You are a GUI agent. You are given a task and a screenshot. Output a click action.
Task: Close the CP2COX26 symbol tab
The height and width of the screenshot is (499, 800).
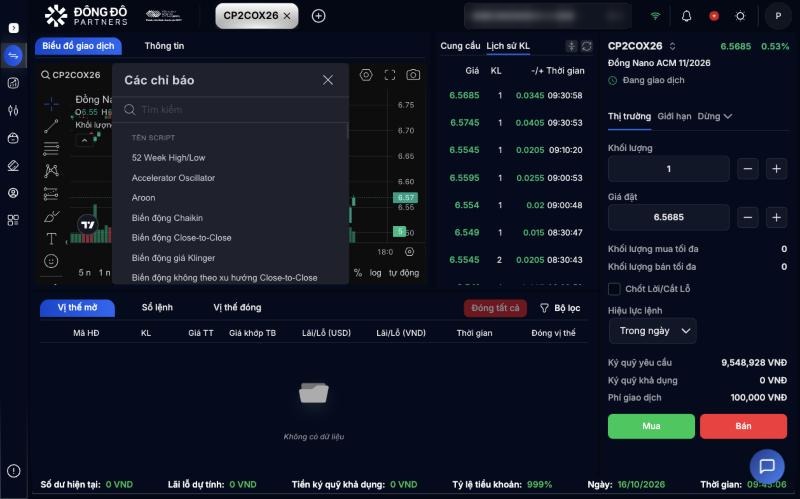click(287, 16)
